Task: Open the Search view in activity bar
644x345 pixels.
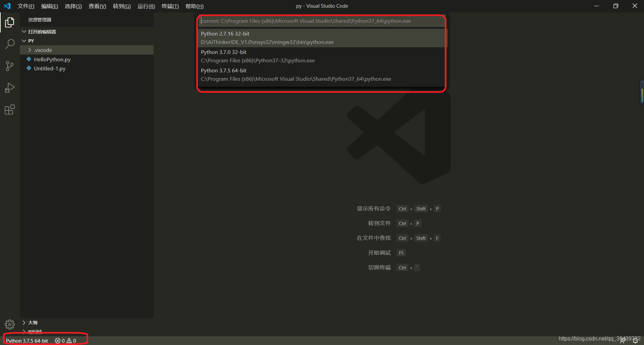Action: pos(10,44)
